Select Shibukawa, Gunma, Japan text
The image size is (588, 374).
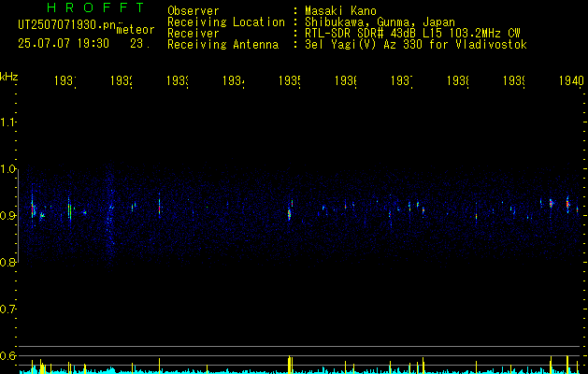[380, 22]
